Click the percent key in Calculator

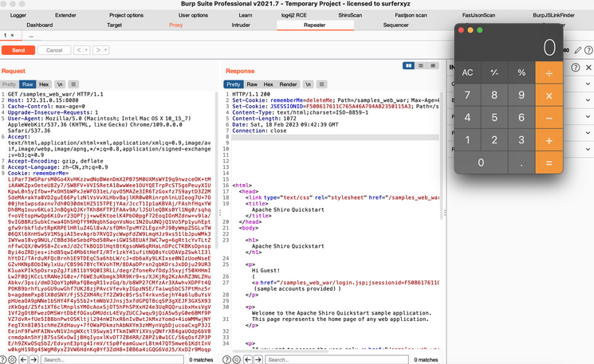tap(521, 72)
